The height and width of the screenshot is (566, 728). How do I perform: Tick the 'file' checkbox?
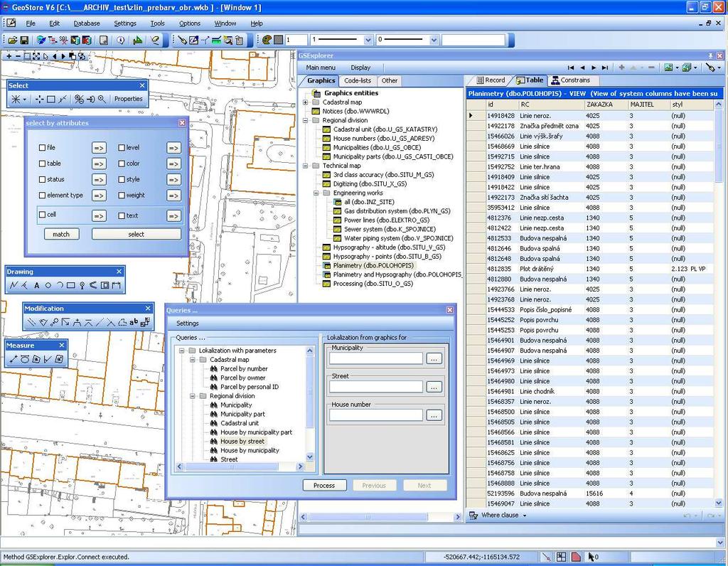pyautogui.click(x=42, y=148)
